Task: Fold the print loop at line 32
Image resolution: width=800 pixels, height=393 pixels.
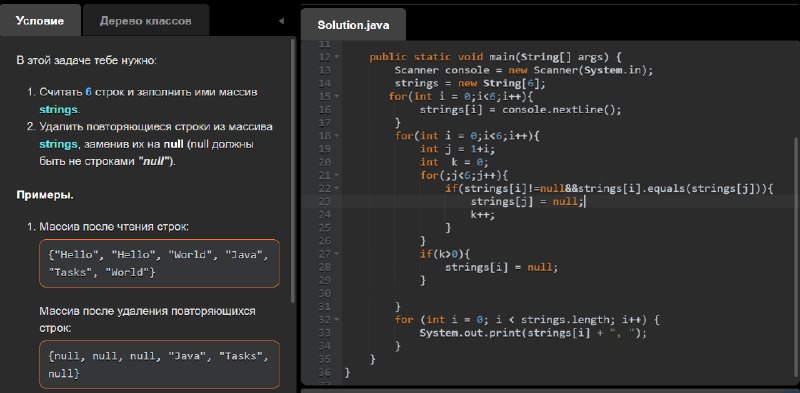Action: pyautogui.click(x=336, y=320)
